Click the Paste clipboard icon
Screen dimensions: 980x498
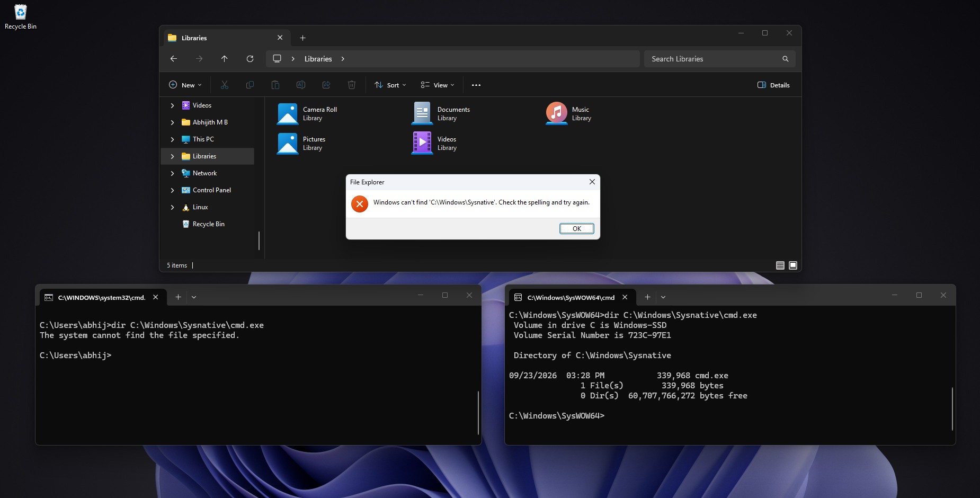point(275,85)
